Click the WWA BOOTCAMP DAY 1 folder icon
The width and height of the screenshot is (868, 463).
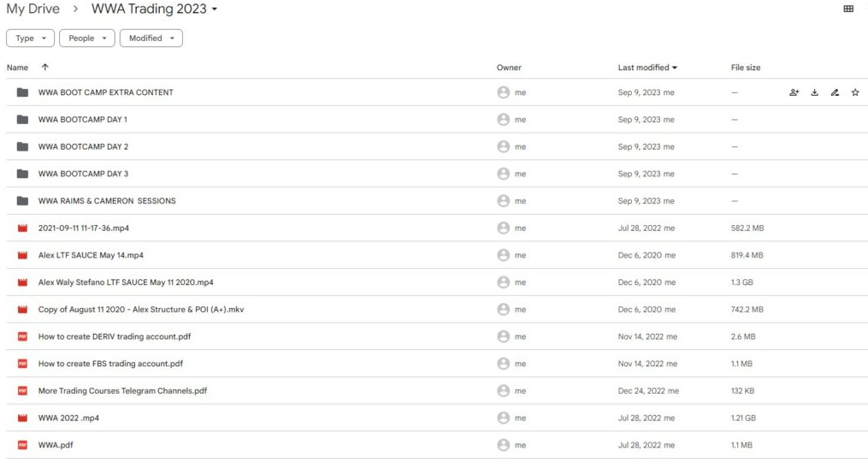tap(22, 120)
